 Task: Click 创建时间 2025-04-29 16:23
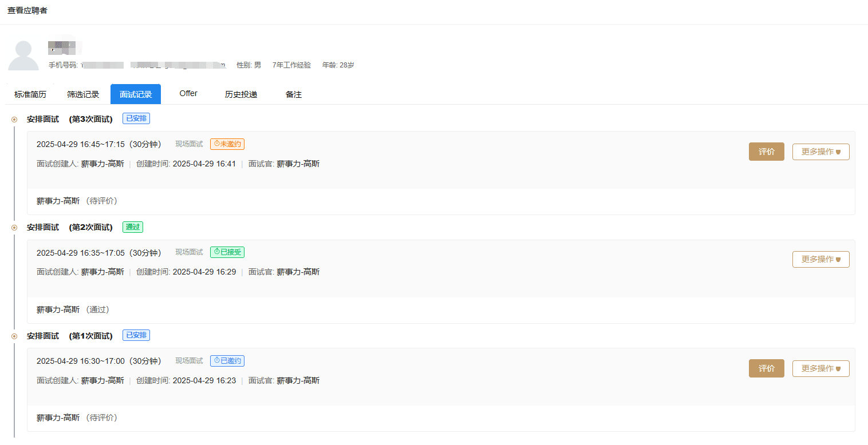[x=186, y=380]
